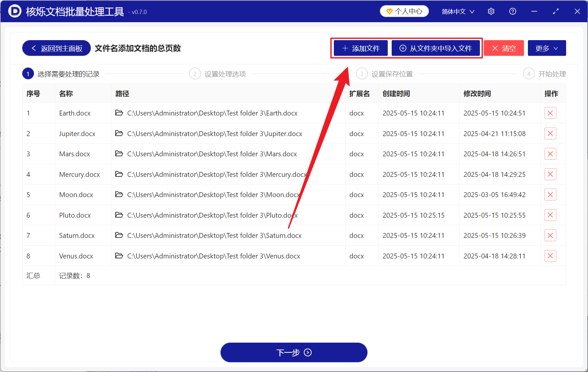This screenshot has height=372, width=588.
Task: Go to step 2 设置处理选项
Action: pyautogui.click(x=218, y=74)
